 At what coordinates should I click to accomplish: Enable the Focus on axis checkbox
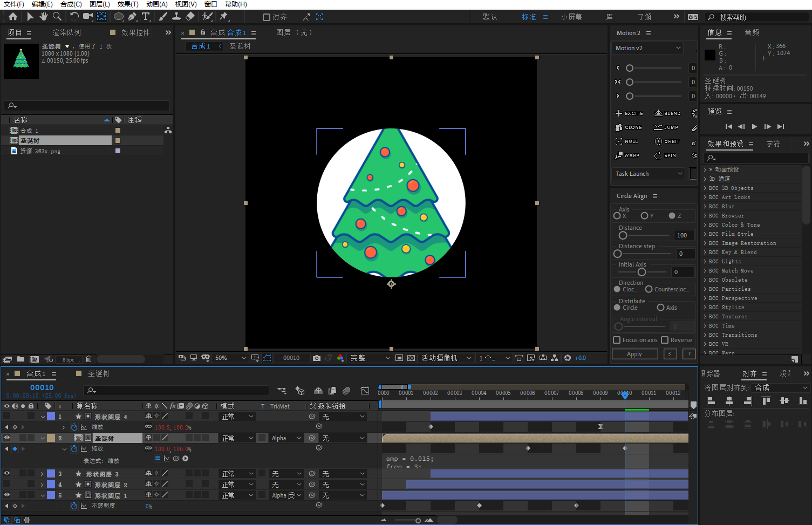pyautogui.click(x=617, y=340)
